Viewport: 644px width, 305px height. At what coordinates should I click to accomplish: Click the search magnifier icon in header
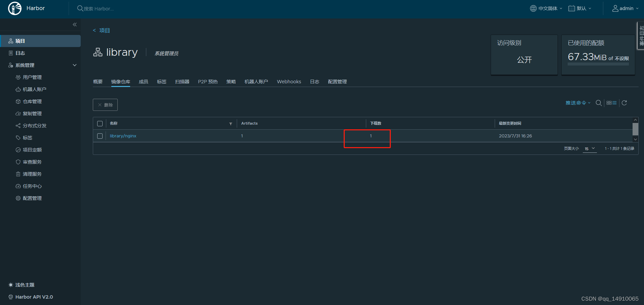coord(80,8)
